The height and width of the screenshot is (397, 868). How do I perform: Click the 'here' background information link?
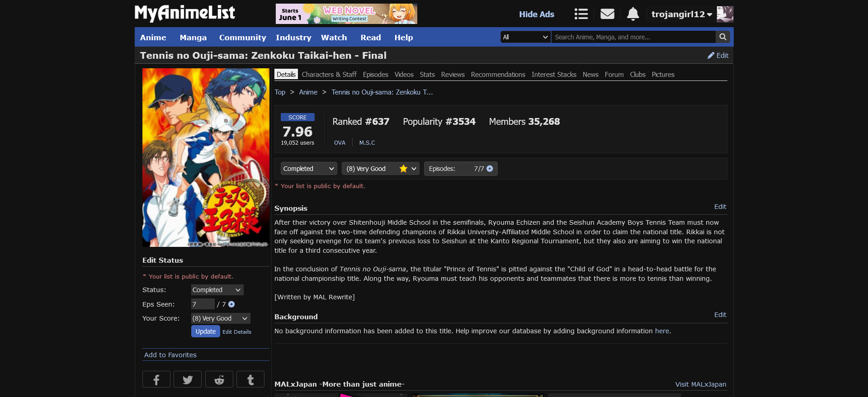tap(662, 331)
